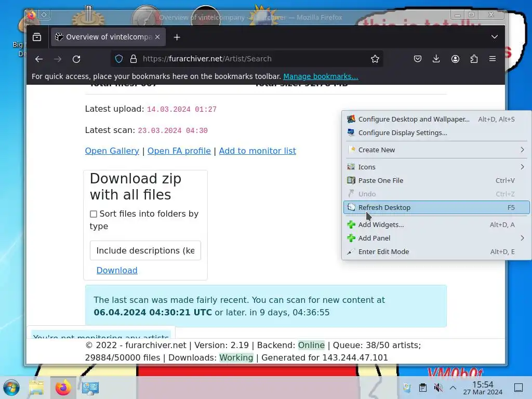
Task: Expand Add Panel submenu
Action: [x=436, y=238]
